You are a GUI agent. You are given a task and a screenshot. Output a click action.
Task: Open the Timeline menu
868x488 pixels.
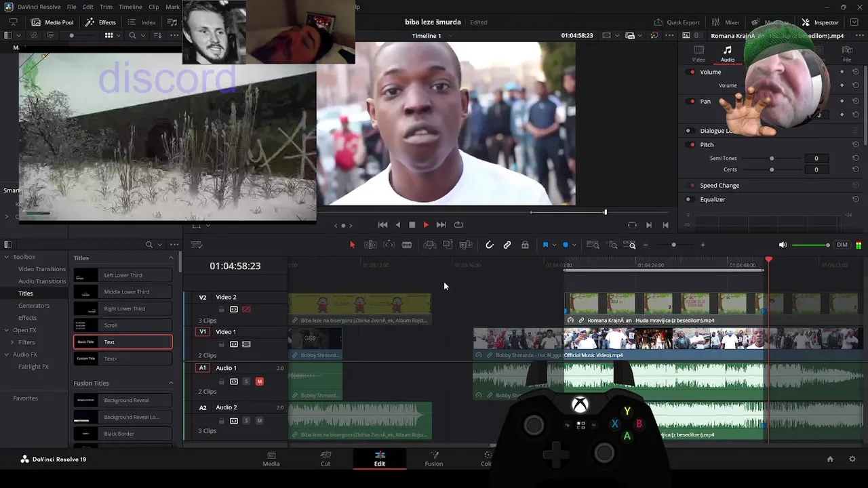pyautogui.click(x=130, y=7)
